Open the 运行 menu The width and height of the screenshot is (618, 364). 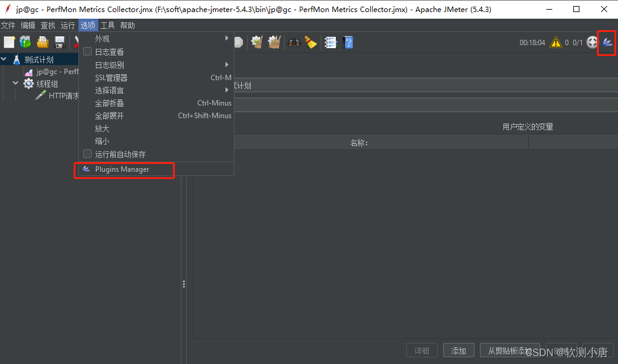[68, 25]
